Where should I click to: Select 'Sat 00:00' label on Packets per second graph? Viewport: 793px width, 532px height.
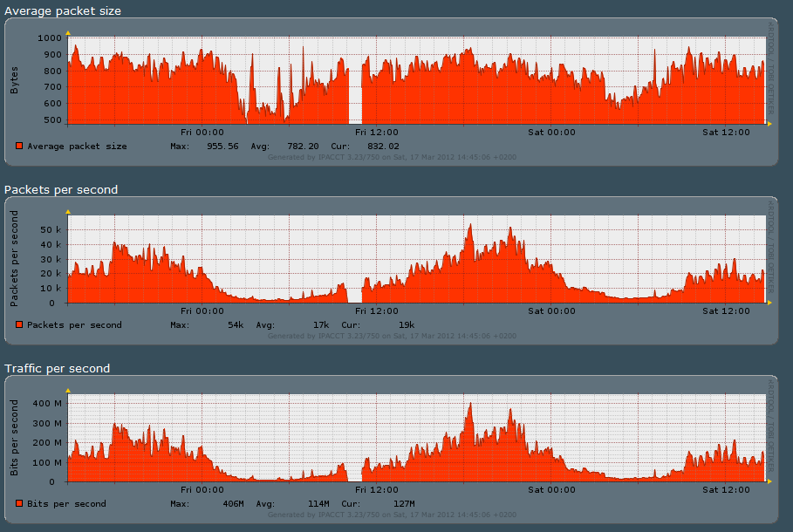[x=552, y=310]
